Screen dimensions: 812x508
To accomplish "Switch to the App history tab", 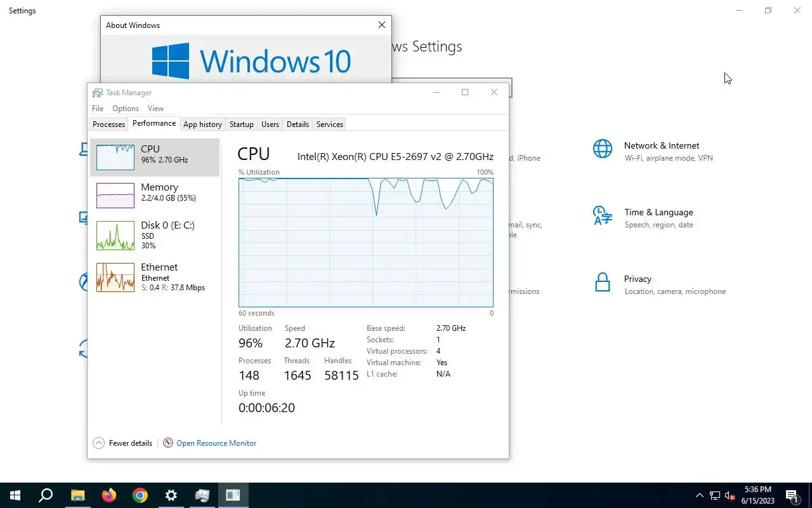I will tap(202, 124).
